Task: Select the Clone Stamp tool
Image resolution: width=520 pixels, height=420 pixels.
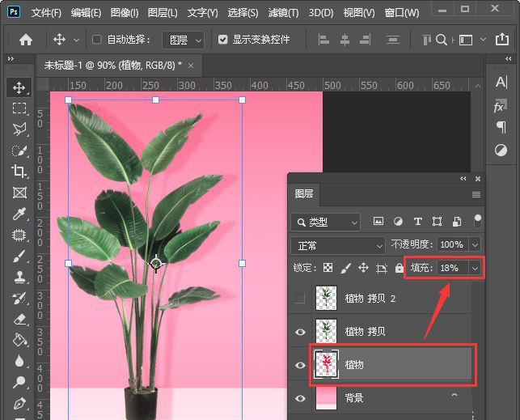Action: pos(19,276)
